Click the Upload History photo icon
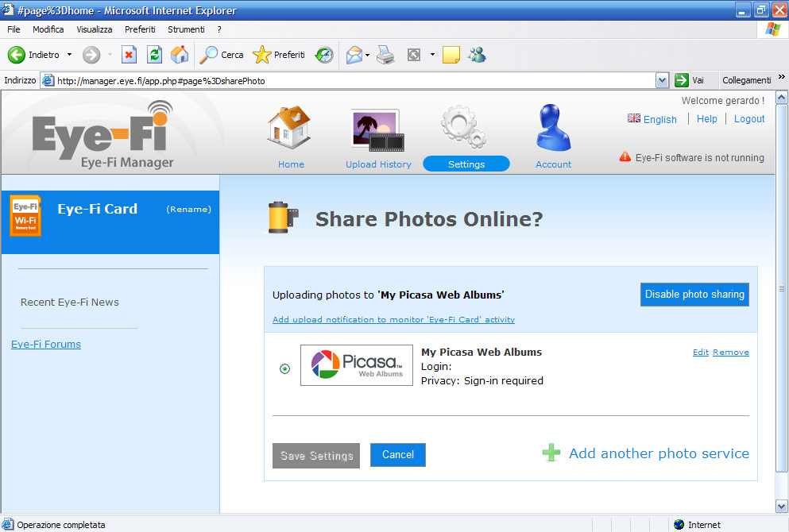 (378, 130)
